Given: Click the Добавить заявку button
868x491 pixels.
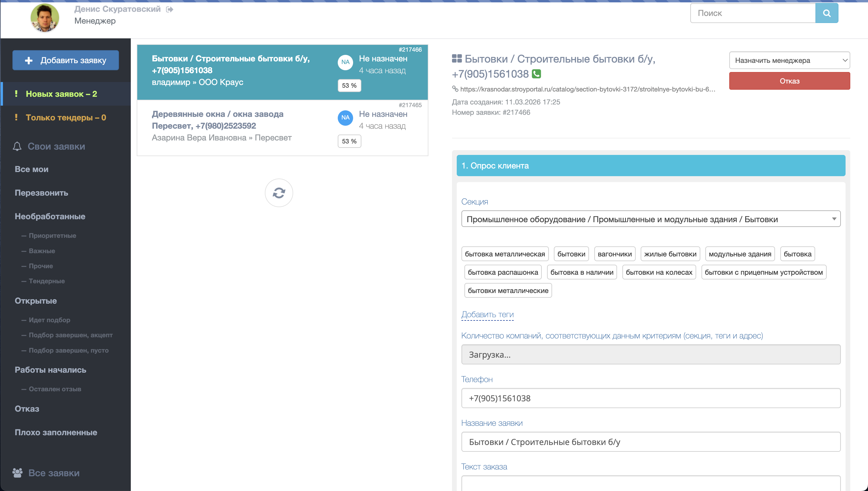Looking at the screenshot, I should click(66, 60).
